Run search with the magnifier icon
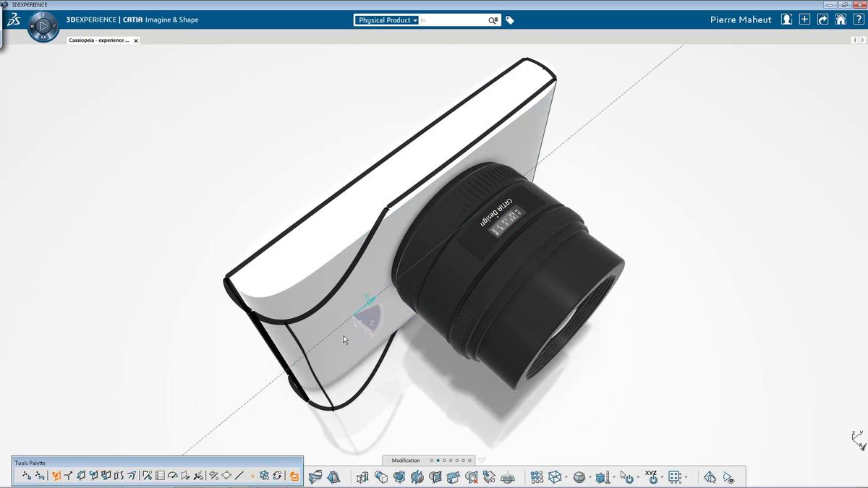This screenshot has width=868, height=488. (x=493, y=20)
